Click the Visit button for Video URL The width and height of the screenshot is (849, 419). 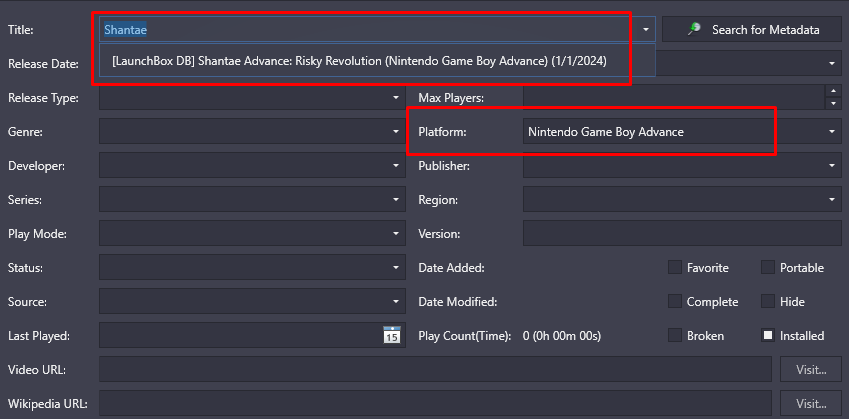click(x=811, y=370)
